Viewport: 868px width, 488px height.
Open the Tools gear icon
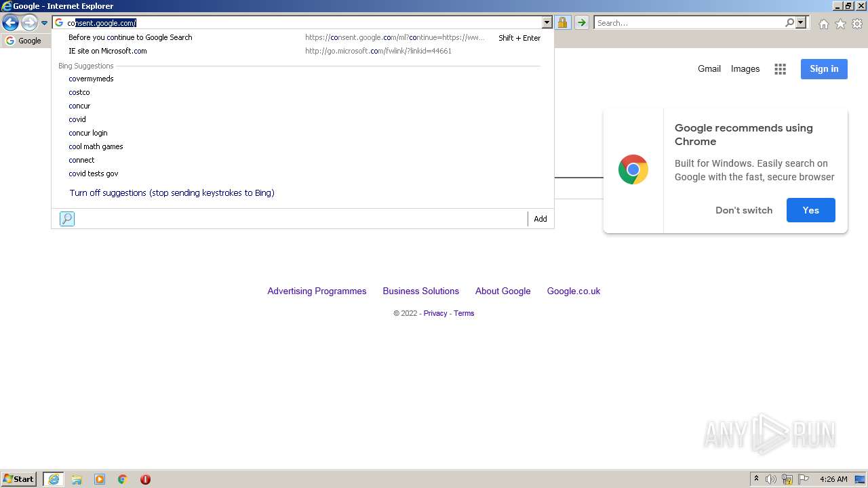(857, 24)
